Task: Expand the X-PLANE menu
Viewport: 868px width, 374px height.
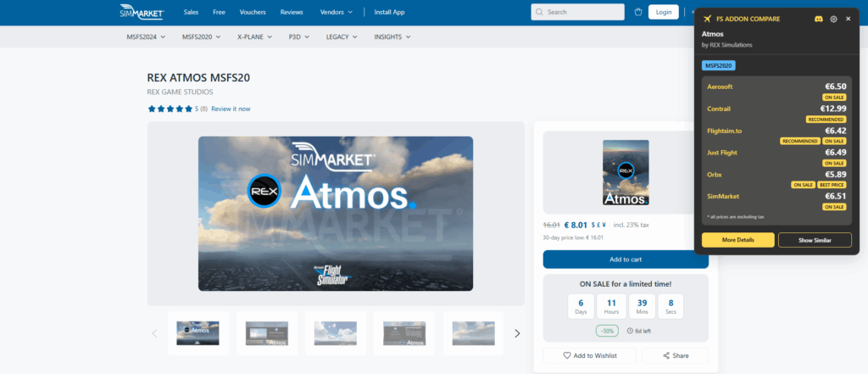Action: (x=254, y=37)
